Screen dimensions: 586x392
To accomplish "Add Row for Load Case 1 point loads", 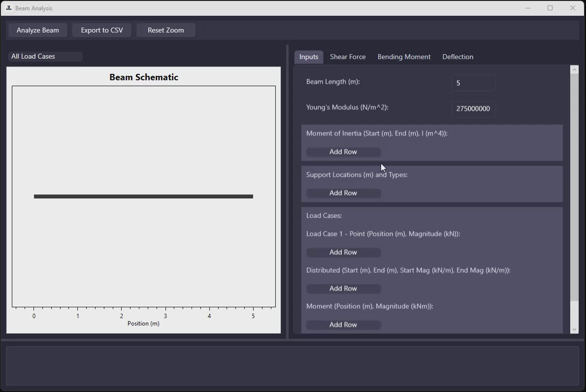I will [343, 252].
